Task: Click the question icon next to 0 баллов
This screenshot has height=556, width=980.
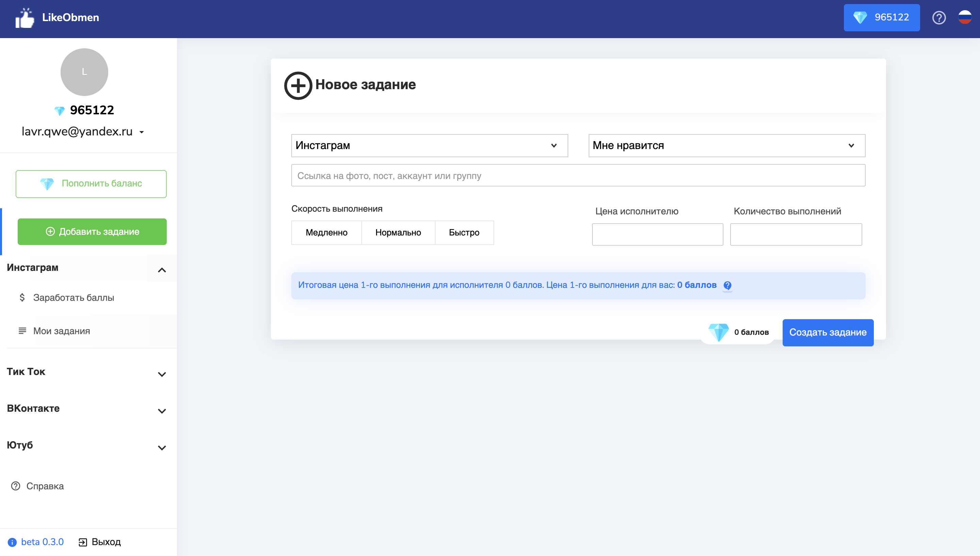Action: [x=727, y=285]
